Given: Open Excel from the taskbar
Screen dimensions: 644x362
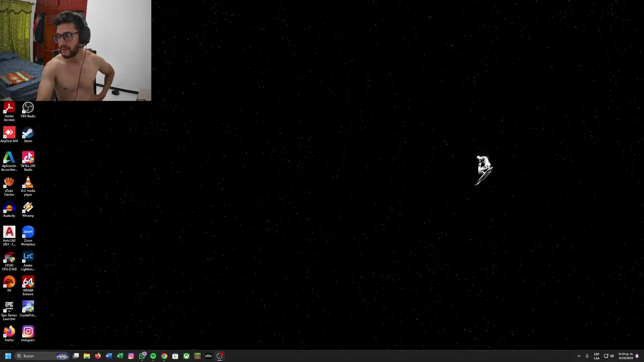Looking at the screenshot, I should click(120, 356).
